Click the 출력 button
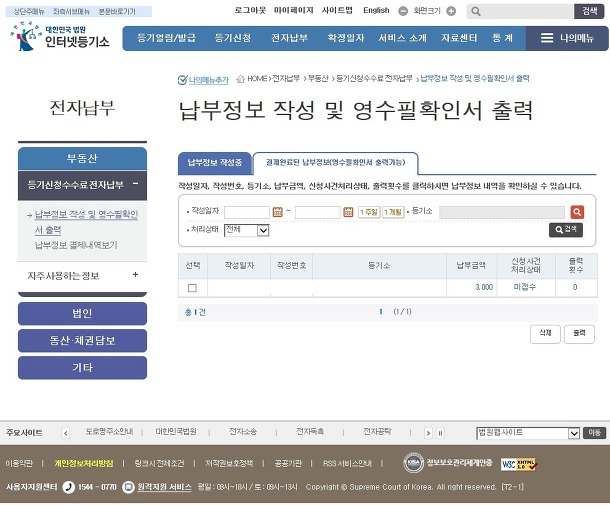This screenshot has width=610, height=505. pyautogui.click(x=579, y=334)
